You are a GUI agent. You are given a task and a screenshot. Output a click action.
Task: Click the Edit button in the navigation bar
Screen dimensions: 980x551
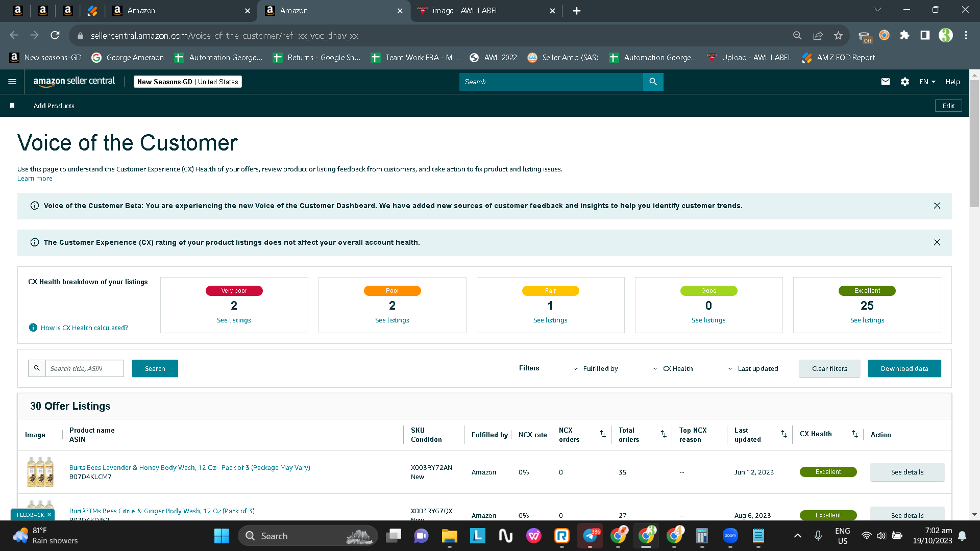click(948, 106)
